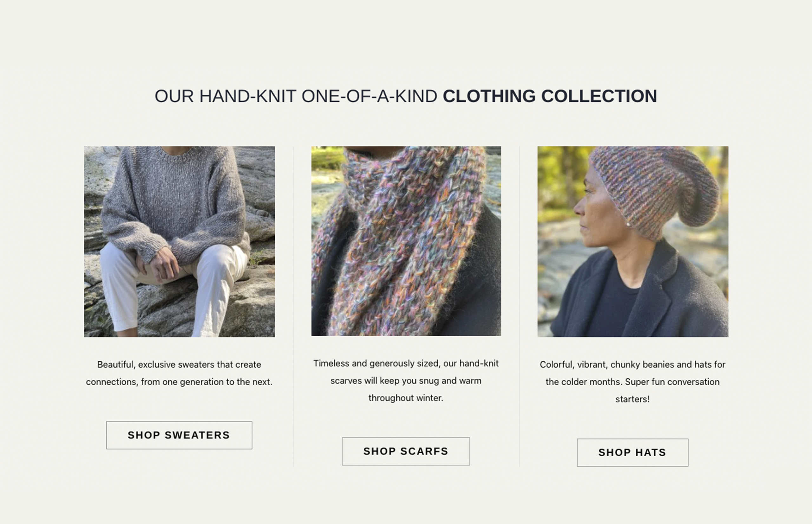Open the Shop Scarfs button
Image resolution: width=812 pixels, height=524 pixels.
pyautogui.click(x=406, y=451)
